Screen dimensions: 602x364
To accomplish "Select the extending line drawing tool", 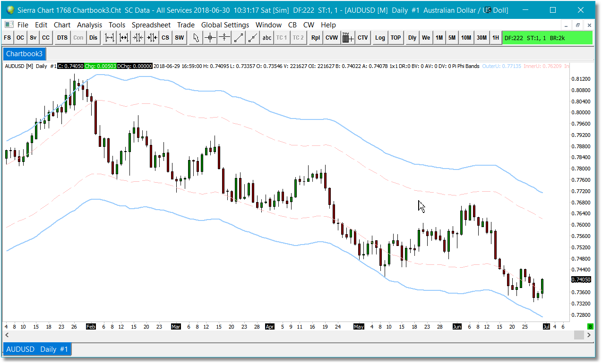I will 253,38.
